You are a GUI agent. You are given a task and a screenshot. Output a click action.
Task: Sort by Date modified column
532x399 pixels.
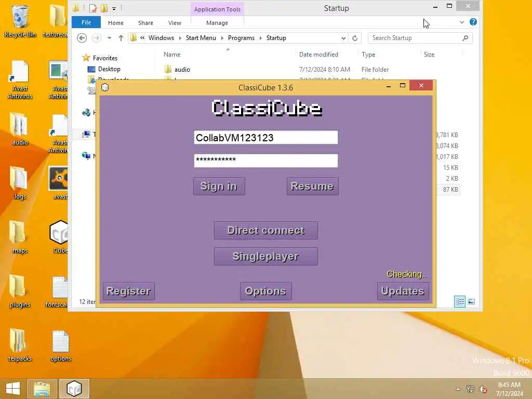(318, 54)
